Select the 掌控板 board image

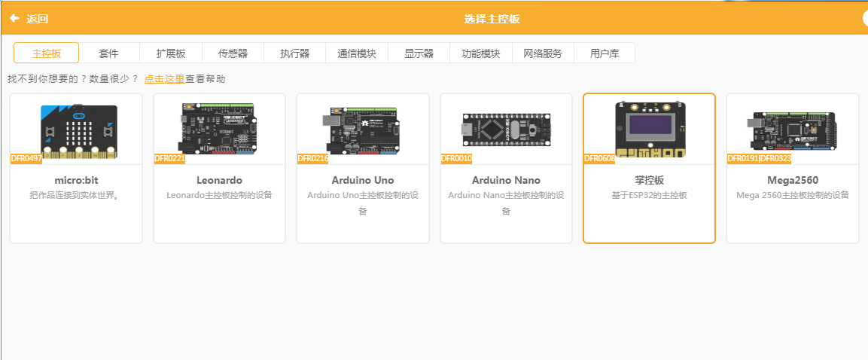[650, 129]
